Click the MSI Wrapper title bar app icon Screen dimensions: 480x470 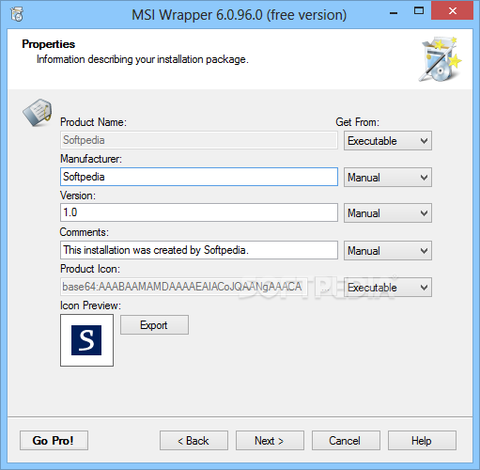click(17, 15)
